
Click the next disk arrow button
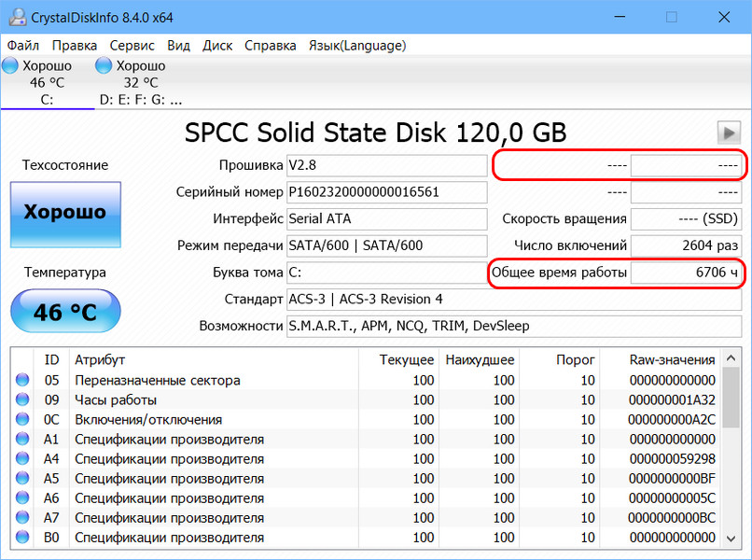[x=729, y=133]
